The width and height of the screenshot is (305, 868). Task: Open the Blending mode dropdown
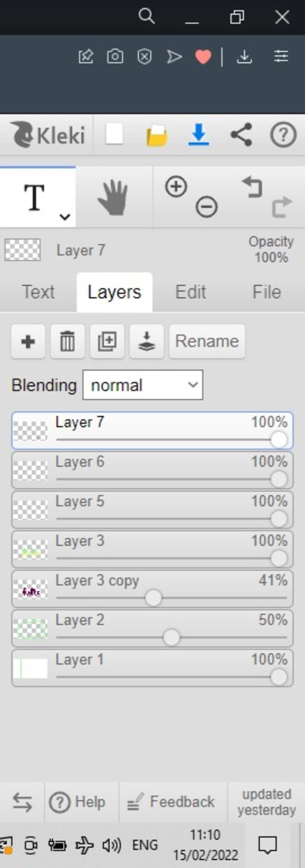tap(143, 385)
